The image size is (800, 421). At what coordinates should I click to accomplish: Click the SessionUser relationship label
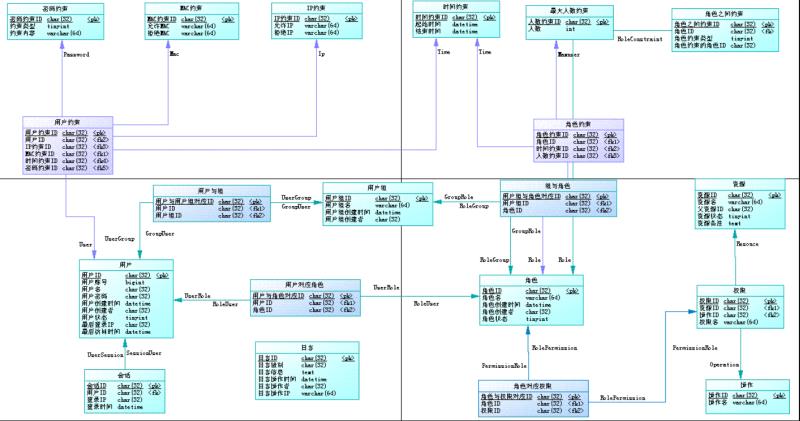click(144, 353)
